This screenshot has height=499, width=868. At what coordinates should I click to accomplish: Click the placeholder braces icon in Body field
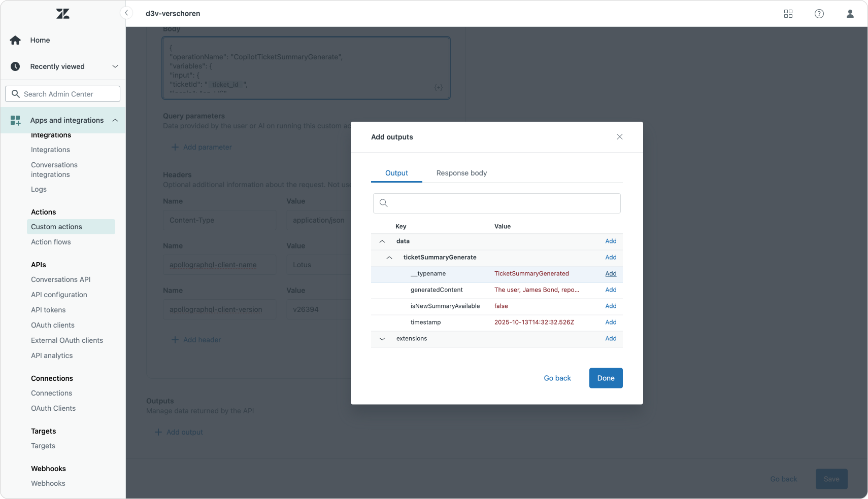point(439,87)
